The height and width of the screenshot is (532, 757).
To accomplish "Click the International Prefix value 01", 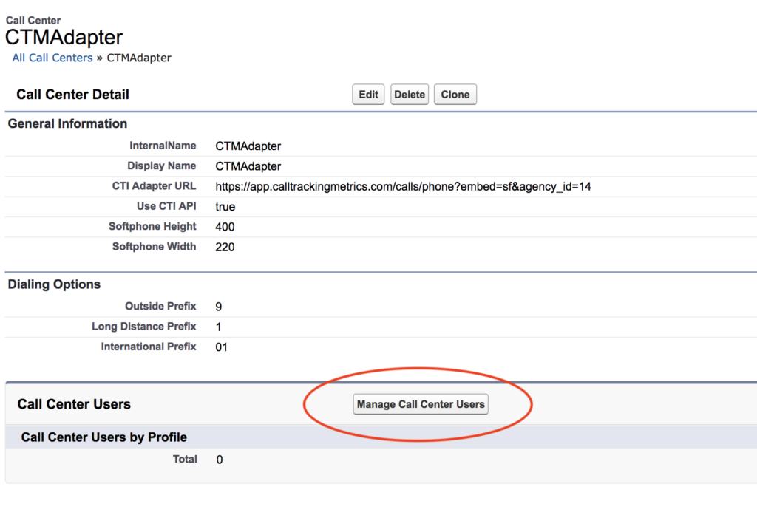I will click(220, 346).
